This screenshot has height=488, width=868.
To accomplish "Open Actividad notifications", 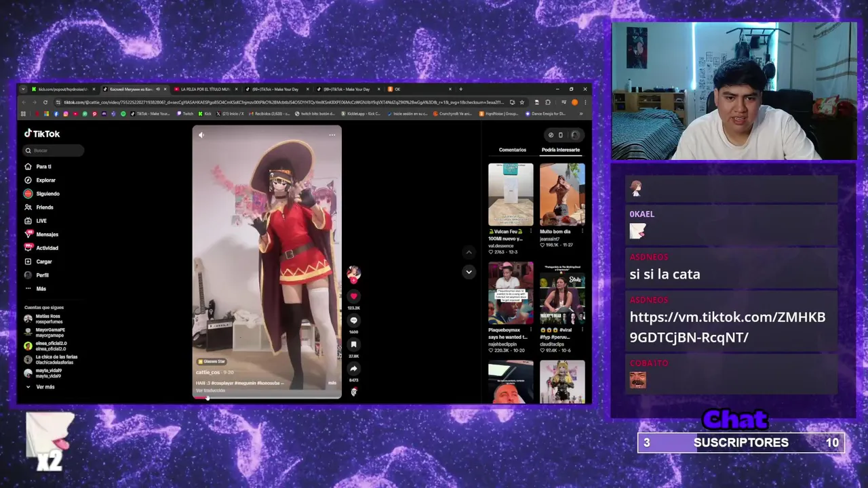I will [41, 248].
